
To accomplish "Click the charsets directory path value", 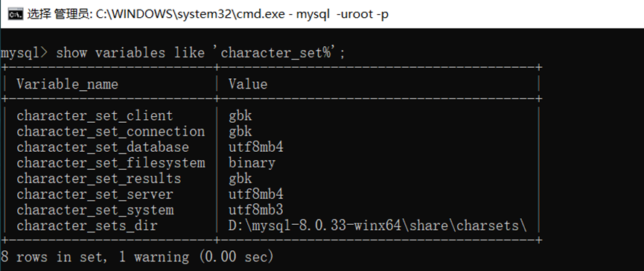I will click(378, 226).
